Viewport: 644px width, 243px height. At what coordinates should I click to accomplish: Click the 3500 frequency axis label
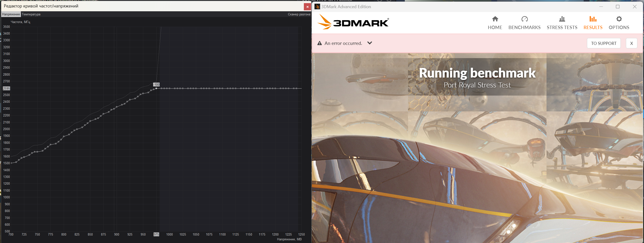point(6,27)
